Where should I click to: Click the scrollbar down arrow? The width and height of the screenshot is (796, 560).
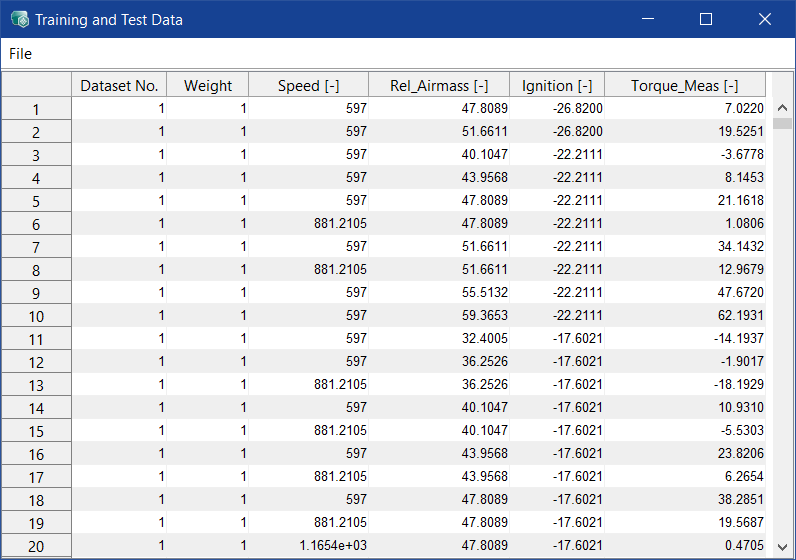click(x=781, y=548)
